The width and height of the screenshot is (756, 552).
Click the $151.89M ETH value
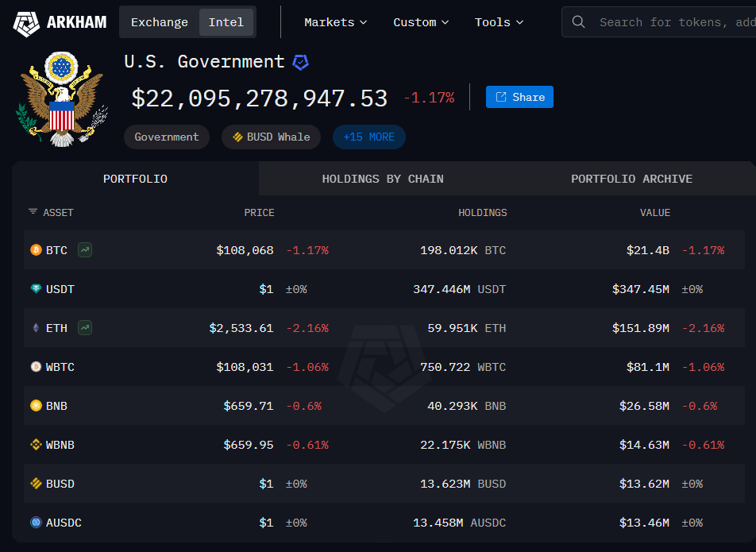[641, 328]
